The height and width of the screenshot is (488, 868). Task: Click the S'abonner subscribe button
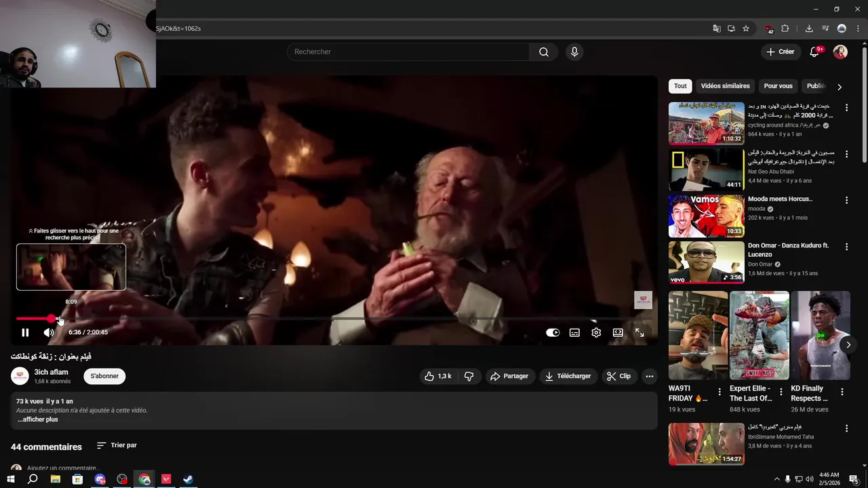[x=104, y=376]
